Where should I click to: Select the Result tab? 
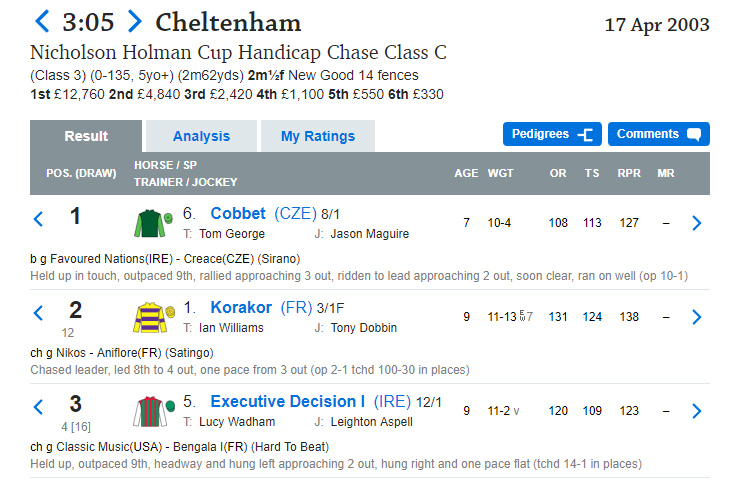click(x=86, y=136)
